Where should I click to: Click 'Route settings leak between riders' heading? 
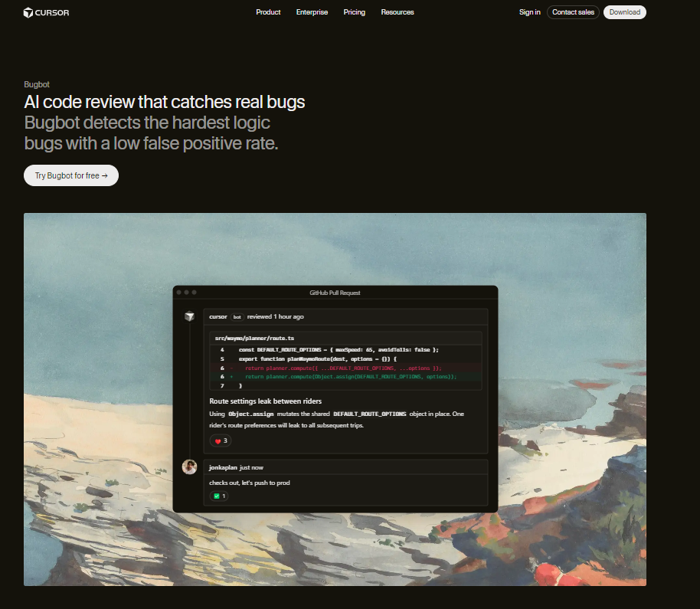(x=265, y=401)
